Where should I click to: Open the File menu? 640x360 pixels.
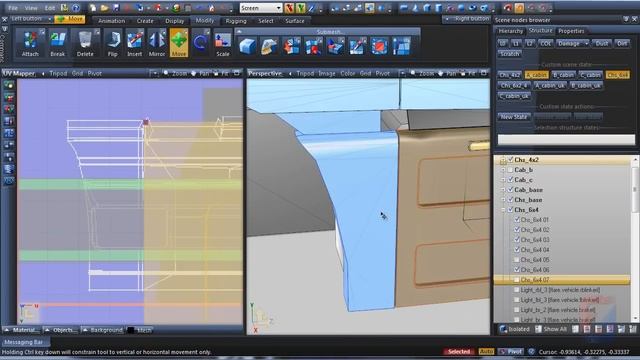click(x=13, y=8)
